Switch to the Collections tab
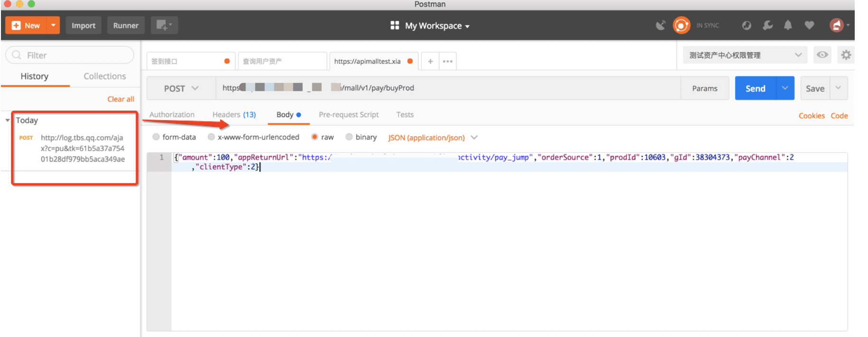The image size is (868, 337). tap(104, 76)
